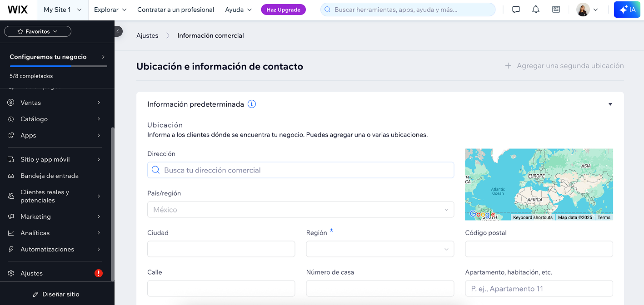Click the sidebar scrollbar
Image resolution: width=644 pixels, height=305 pixels.
113,204
